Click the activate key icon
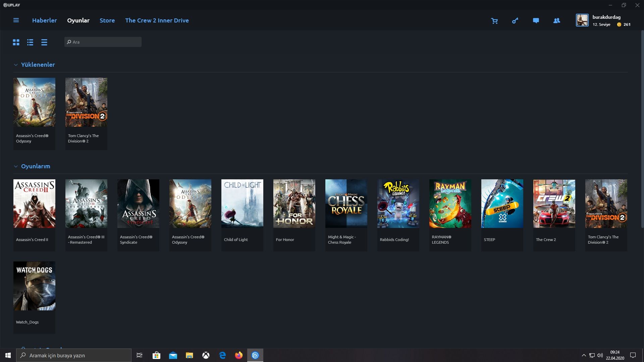The image size is (644, 362). (x=515, y=21)
